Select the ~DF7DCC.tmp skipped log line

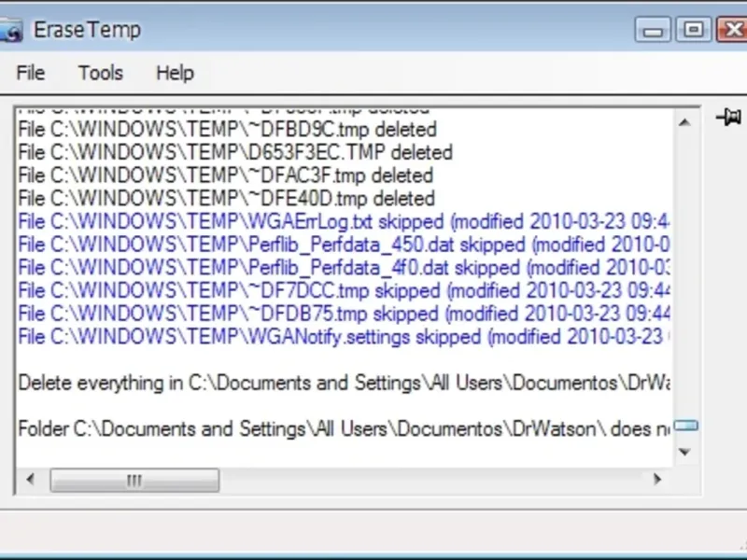344,290
